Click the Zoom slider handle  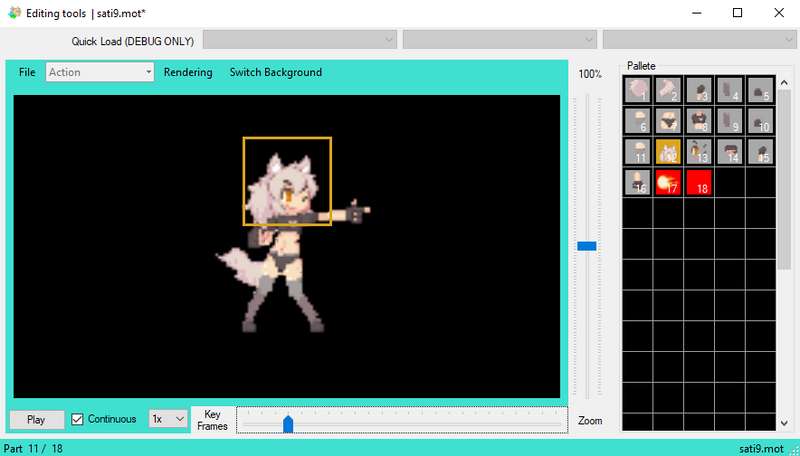[x=587, y=246]
